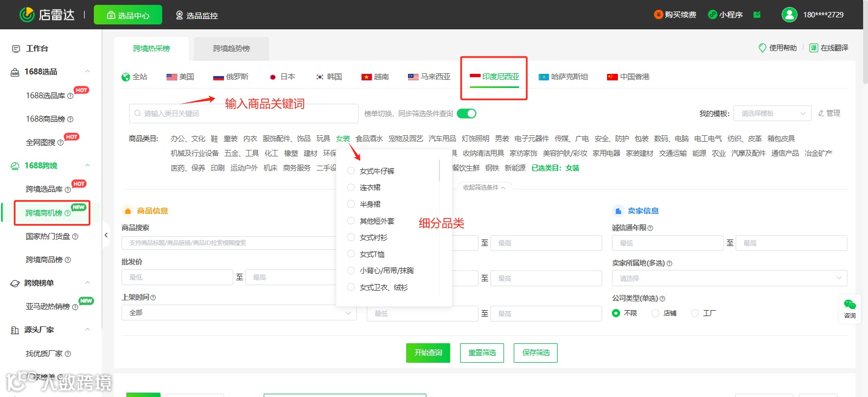Image resolution: width=868 pixels, height=397 pixels.
Task: Select 店铺 company type radio
Action: (x=655, y=313)
